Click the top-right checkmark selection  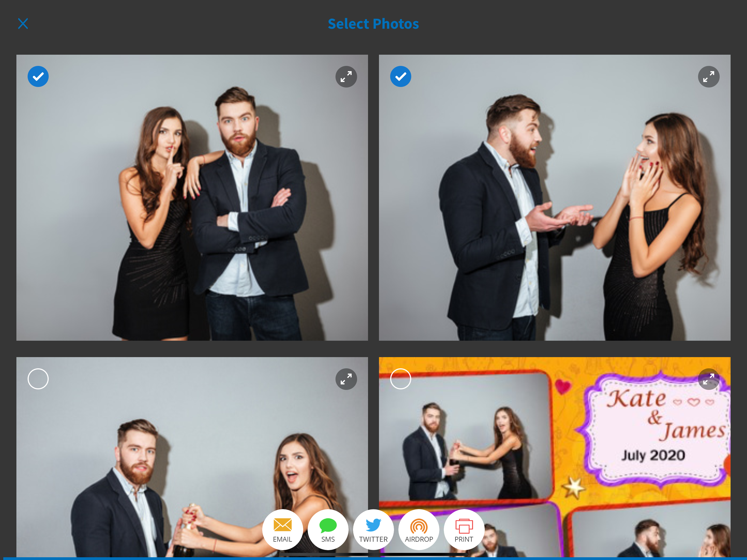pyautogui.click(x=400, y=76)
